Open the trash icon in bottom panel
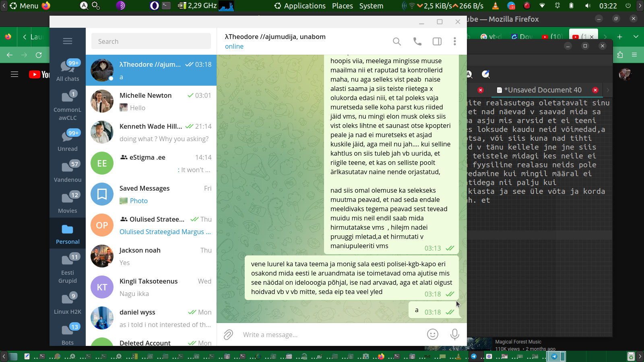The image size is (644, 362). click(x=631, y=356)
